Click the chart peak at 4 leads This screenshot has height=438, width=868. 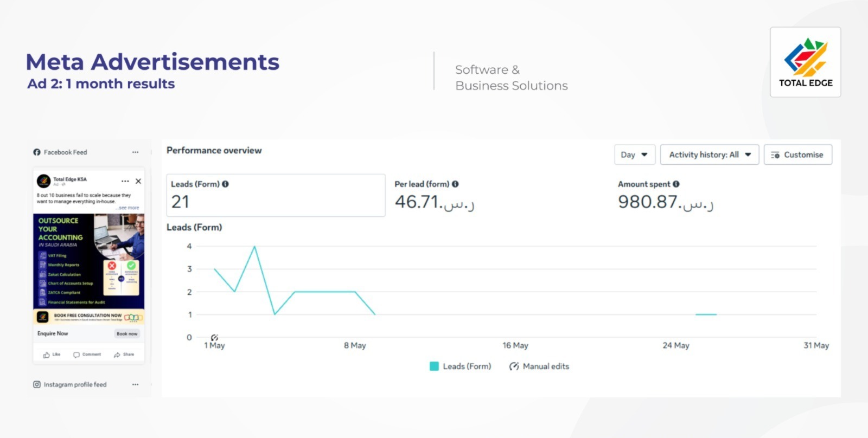tap(254, 247)
